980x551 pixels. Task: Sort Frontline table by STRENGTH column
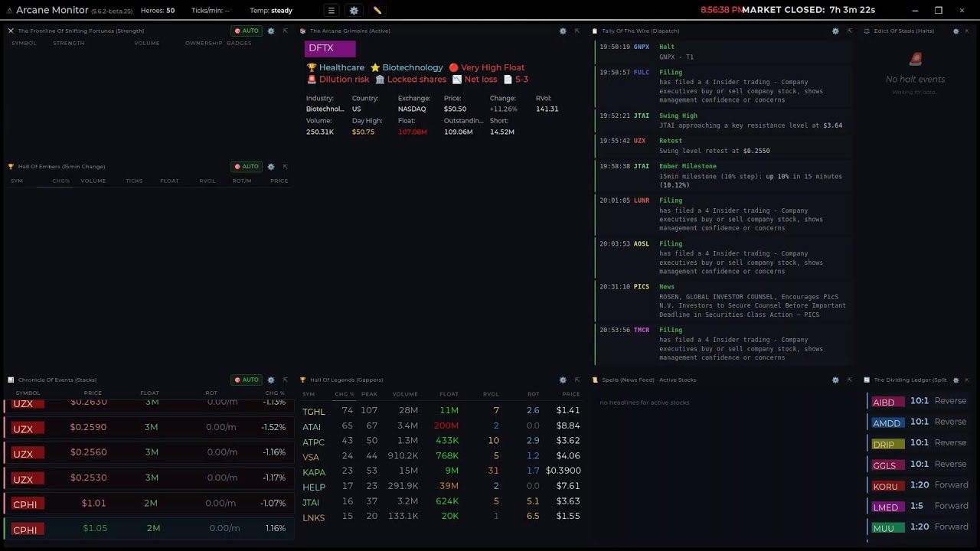(69, 43)
